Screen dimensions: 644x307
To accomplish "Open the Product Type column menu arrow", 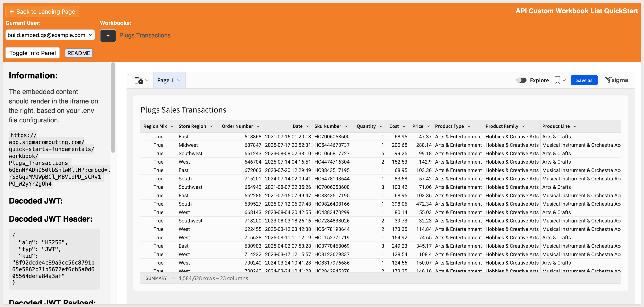I will click(469, 126).
